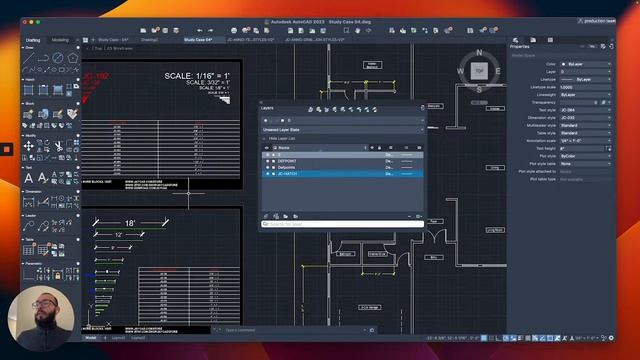
Task: Click the Insert Table icon
Action: coord(29,250)
